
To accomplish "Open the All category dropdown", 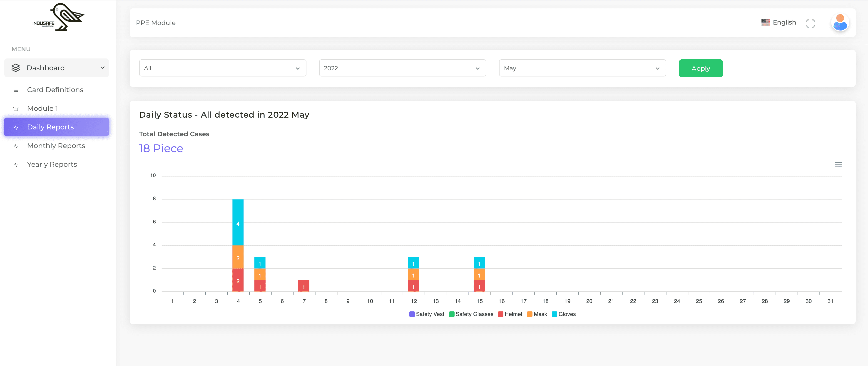I will (222, 68).
